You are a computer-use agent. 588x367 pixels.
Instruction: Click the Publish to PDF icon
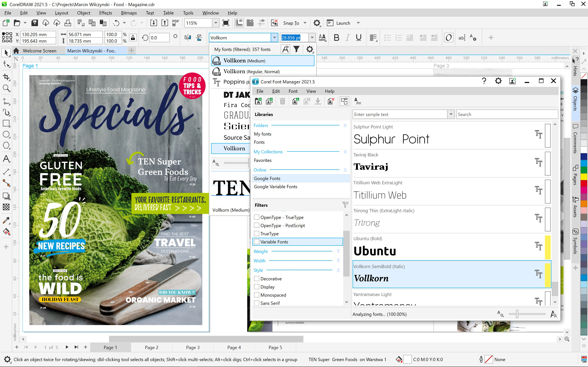[175, 23]
